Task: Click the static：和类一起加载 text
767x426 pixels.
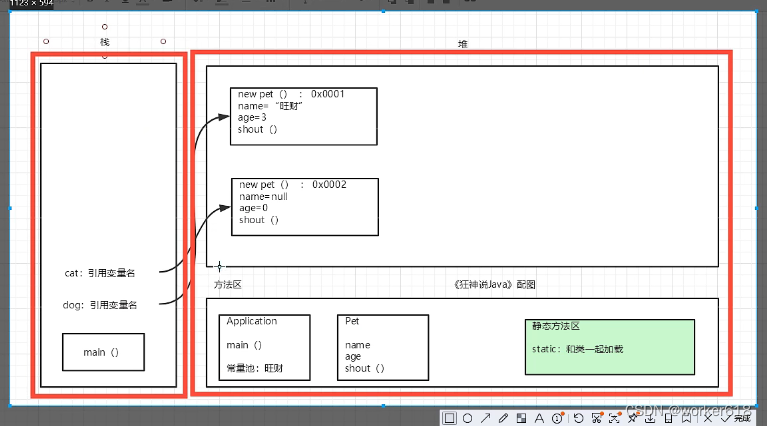Action: [578, 349]
